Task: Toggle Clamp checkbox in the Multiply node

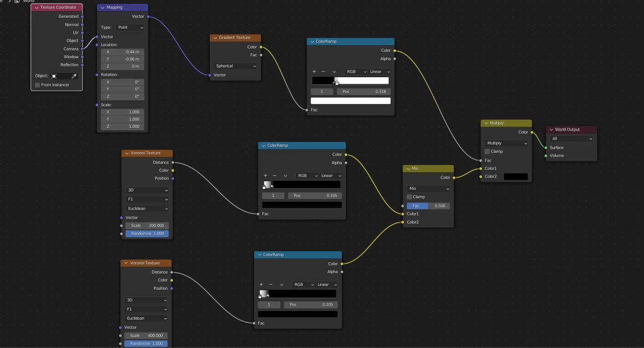Action: pos(487,151)
